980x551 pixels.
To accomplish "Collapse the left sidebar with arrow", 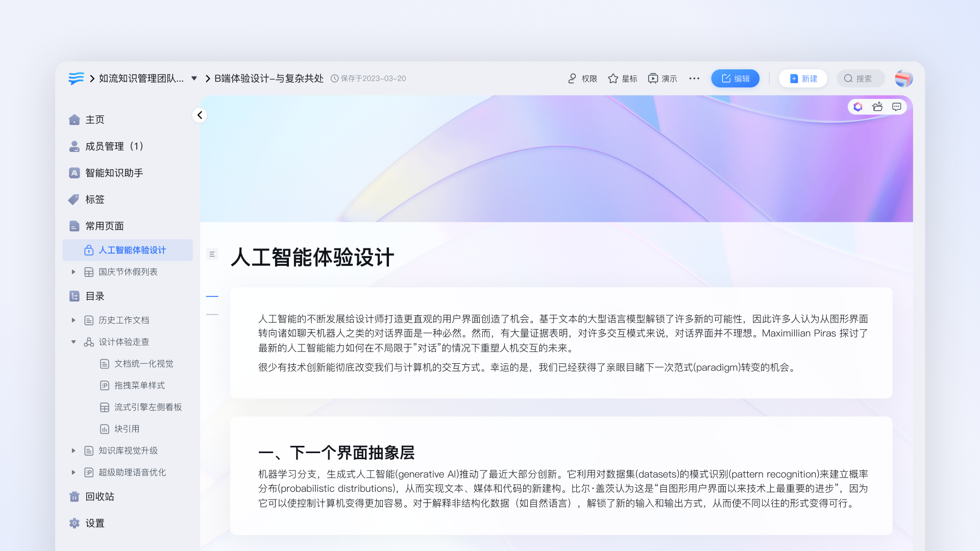I will 200,115.
